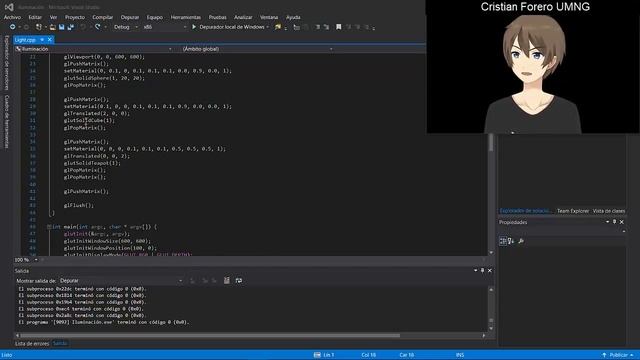Switch to the Lista de errores tab
This screenshot has width=640, height=360.
click(x=32, y=344)
